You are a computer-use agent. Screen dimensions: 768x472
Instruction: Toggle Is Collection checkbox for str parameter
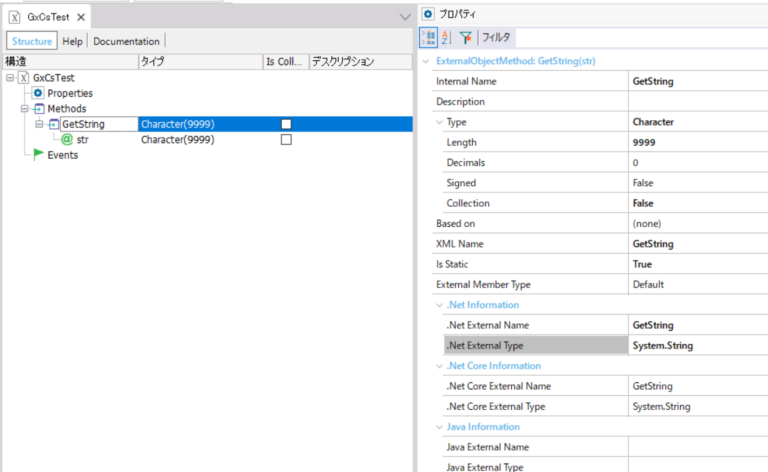coord(286,140)
